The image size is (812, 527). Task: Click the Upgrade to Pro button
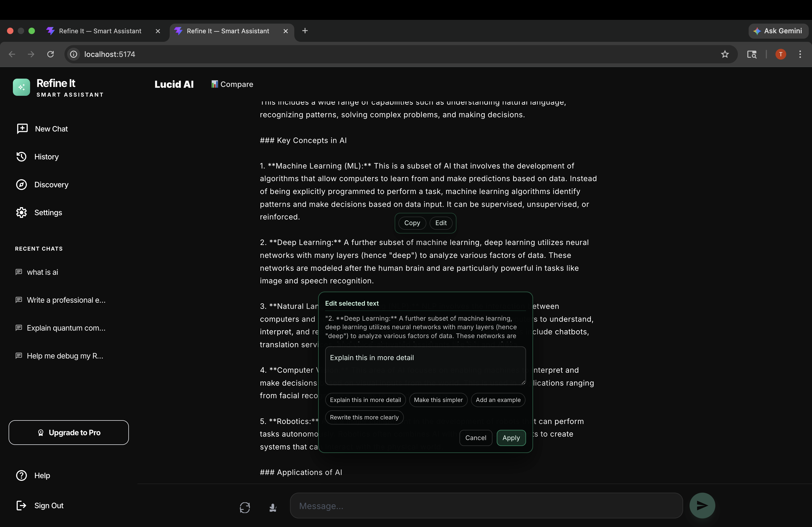68,433
